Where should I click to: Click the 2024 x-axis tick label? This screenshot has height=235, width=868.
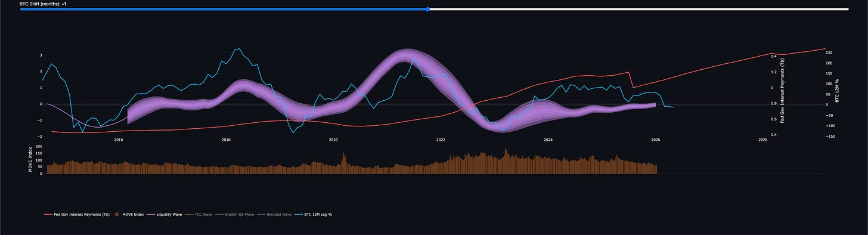[548, 140]
